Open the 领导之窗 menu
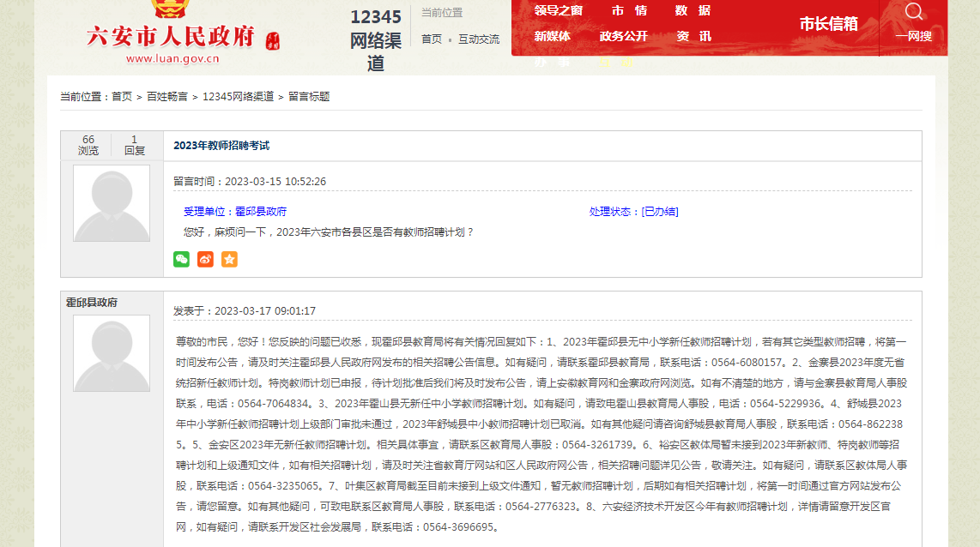Image resolution: width=980 pixels, height=547 pixels. [x=558, y=10]
